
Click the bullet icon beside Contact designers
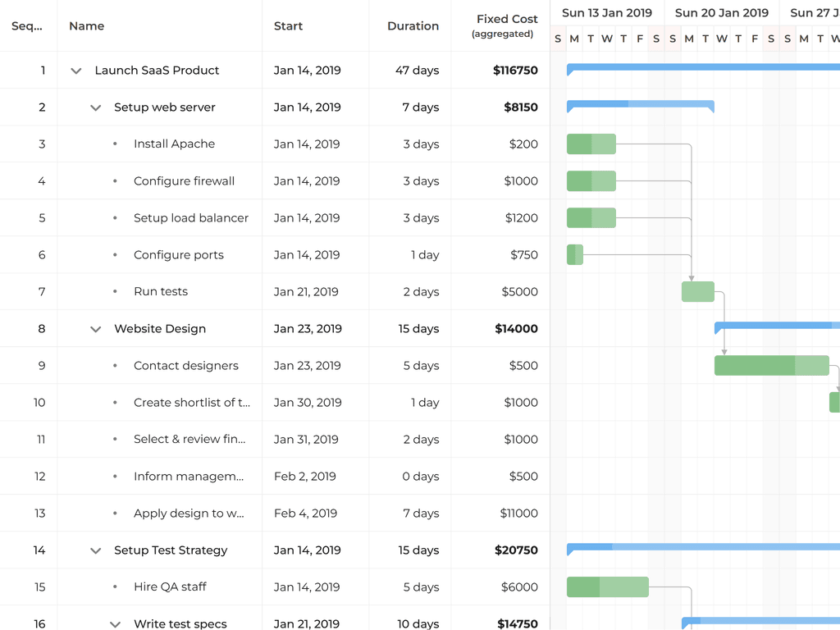click(113, 365)
